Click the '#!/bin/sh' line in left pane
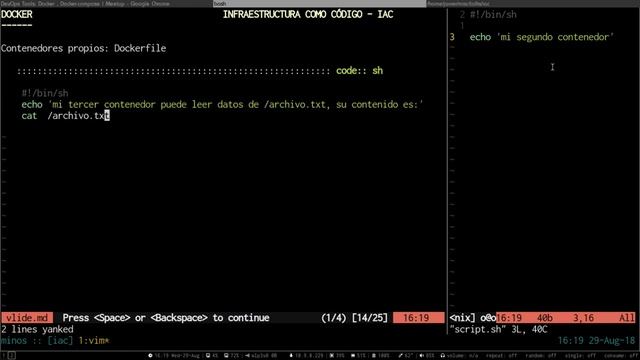The width and height of the screenshot is (640, 360). click(45, 93)
